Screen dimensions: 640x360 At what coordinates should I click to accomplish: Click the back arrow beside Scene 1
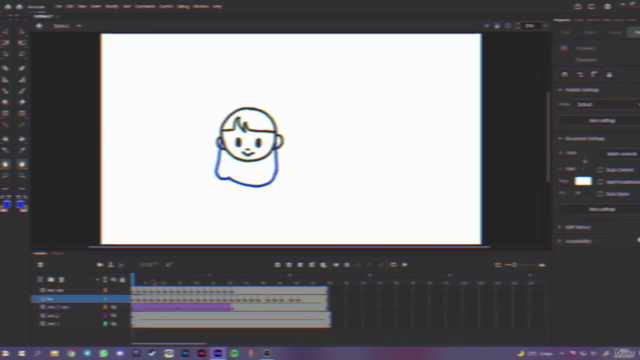point(39,26)
